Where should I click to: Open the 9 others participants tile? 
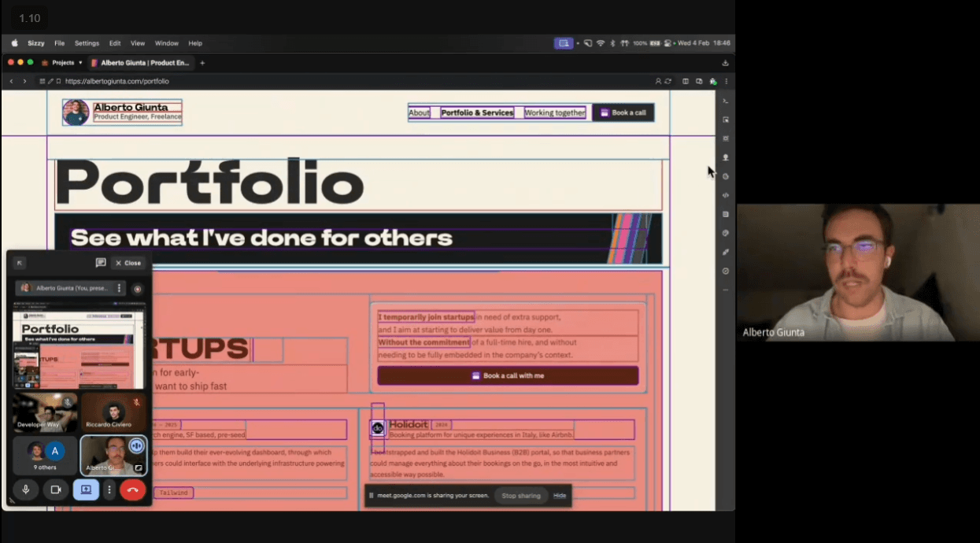(x=45, y=456)
